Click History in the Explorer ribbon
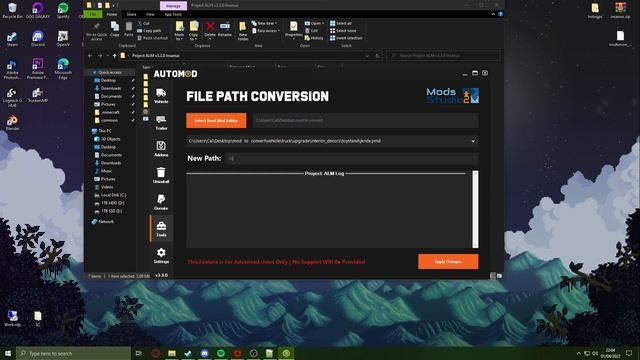 click(313, 38)
